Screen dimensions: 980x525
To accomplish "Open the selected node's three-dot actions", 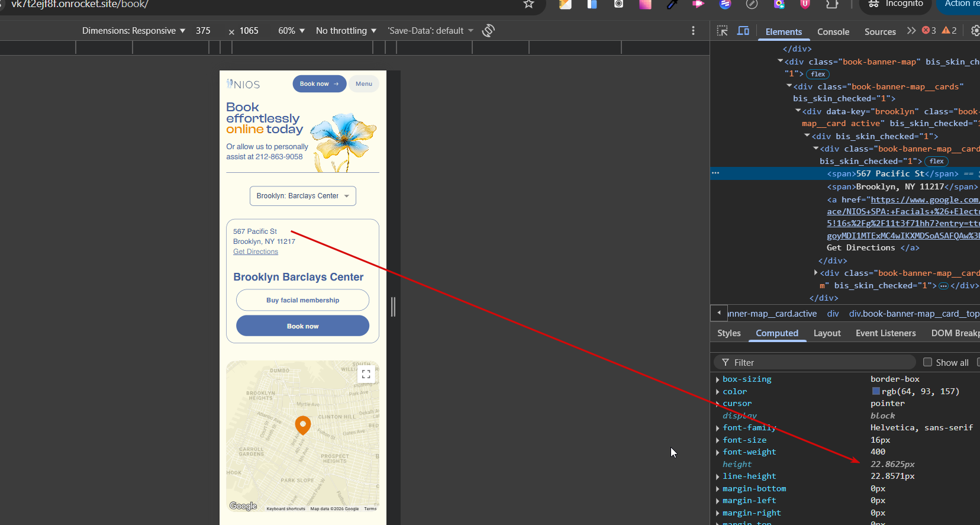I will (x=715, y=173).
